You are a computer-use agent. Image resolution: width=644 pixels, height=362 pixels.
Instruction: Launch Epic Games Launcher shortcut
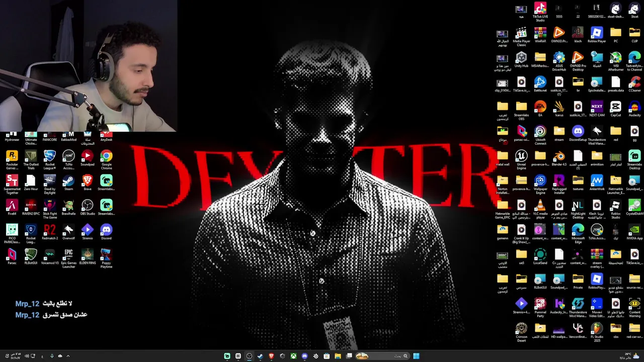[68, 258]
